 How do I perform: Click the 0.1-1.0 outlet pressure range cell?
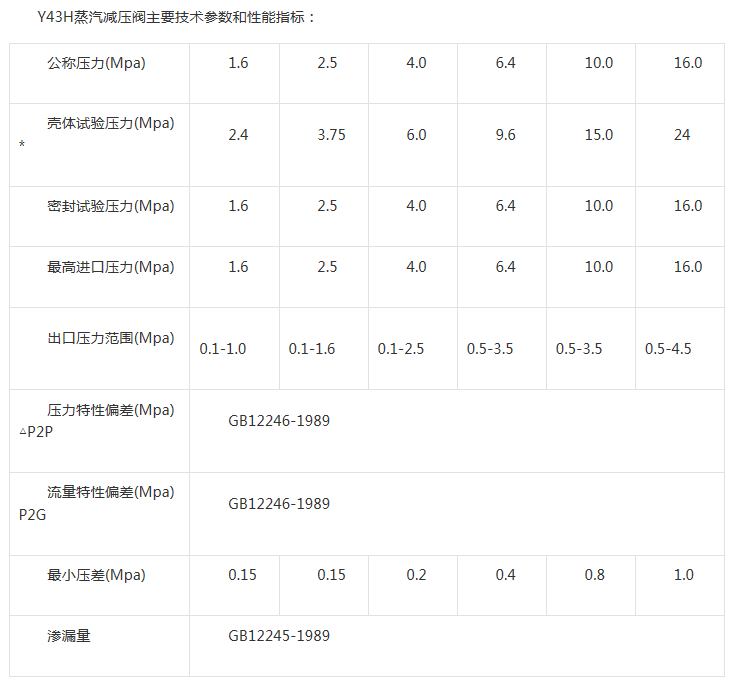click(x=222, y=349)
